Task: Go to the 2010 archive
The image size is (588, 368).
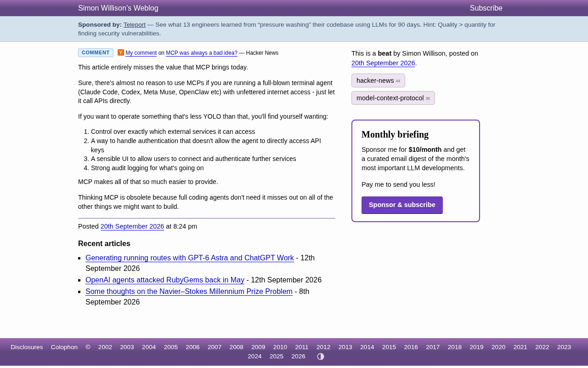Action: tap(280, 347)
